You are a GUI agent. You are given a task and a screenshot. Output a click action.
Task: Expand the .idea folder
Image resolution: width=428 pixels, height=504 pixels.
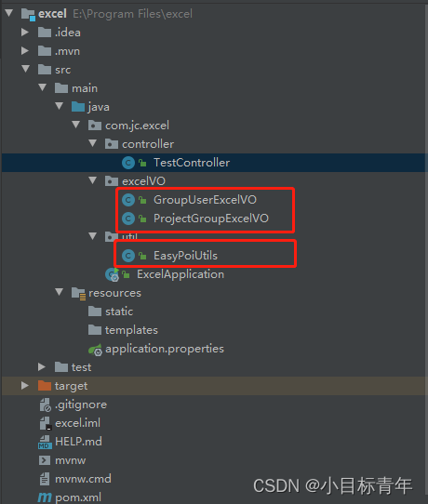pyautogui.click(x=25, y=33)
